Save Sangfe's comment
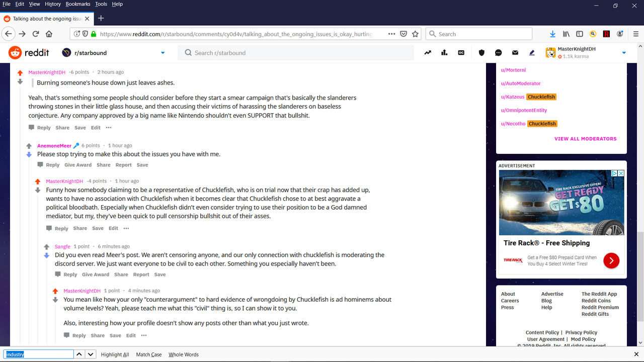Image resolution: width=644 pixels, height=362 pixels. coord(160,275)
